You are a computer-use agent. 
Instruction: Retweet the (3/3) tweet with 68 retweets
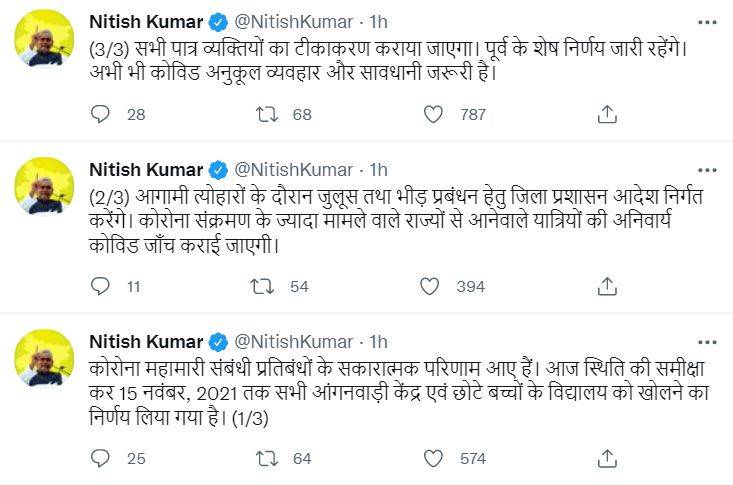tap(268, 115)
